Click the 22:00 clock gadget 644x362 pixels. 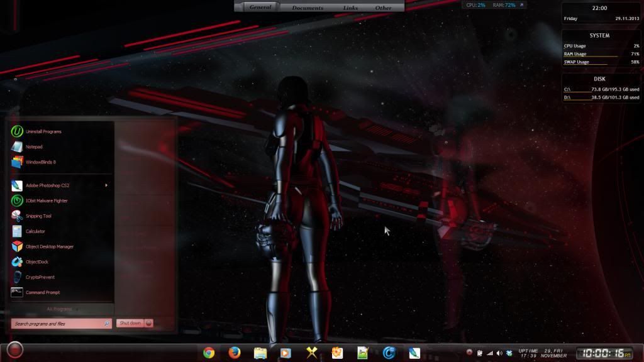[599, 8]
